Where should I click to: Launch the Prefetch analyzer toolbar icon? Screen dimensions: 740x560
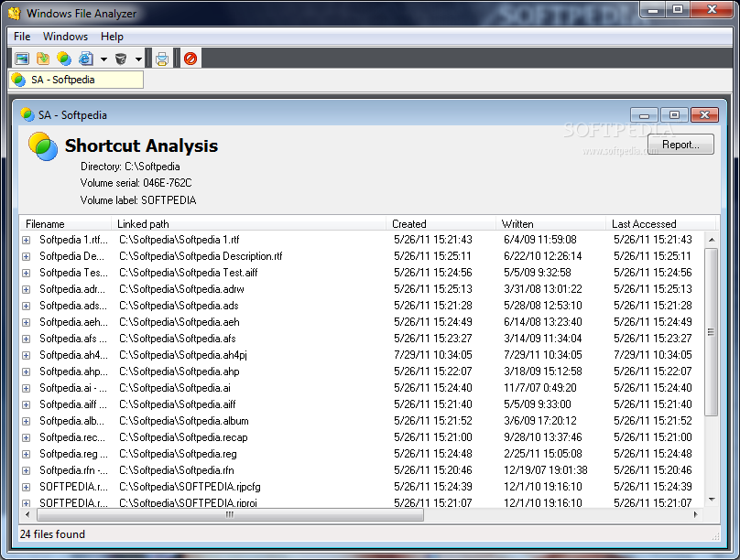point(43,59)
